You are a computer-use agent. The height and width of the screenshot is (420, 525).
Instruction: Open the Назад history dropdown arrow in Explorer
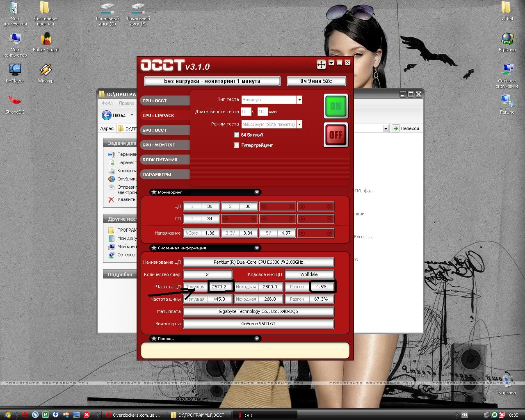point(132,115)
